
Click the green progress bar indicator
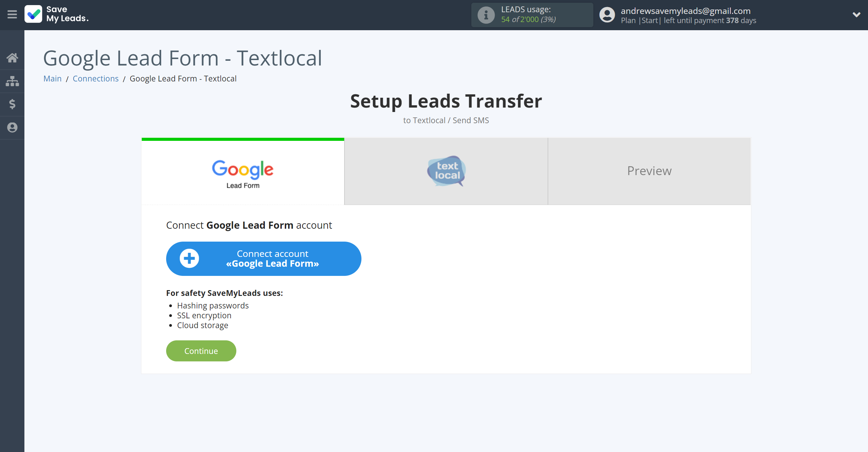[243, 139]
